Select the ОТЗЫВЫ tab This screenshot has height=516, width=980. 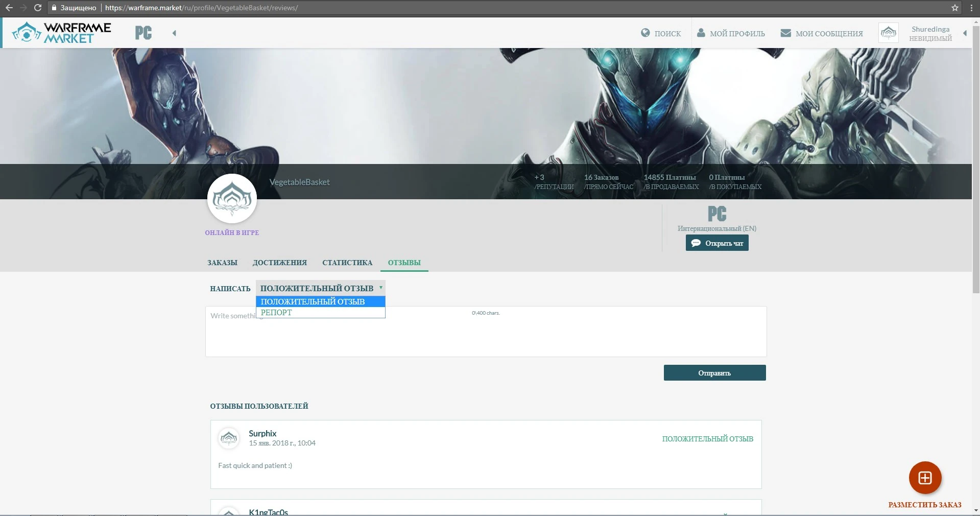pyautogui.click(x=404, y=263)
